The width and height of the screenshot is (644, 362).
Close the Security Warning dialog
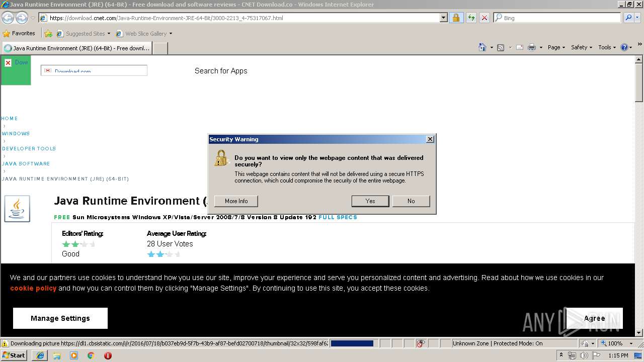coord(430,139)
